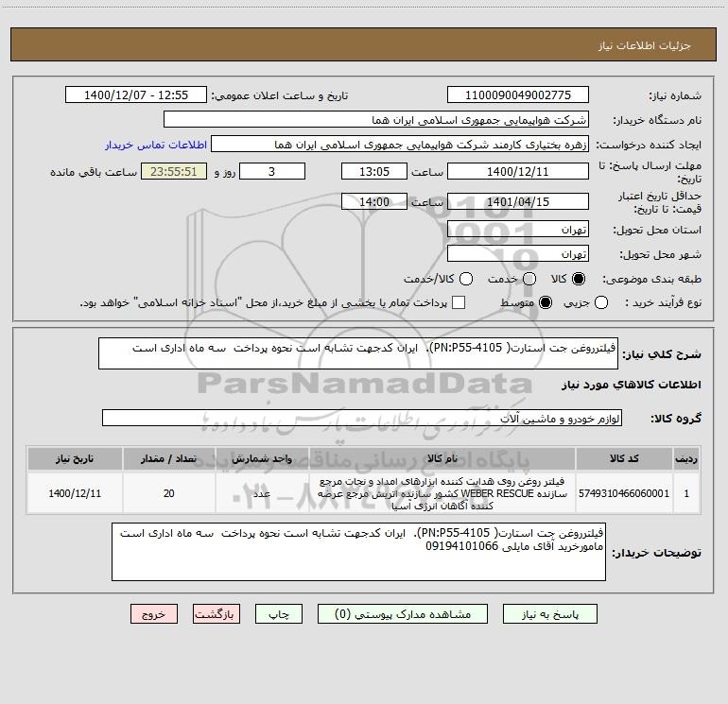Click the announcement date field 1400/12/07 - 12:55

tap(136, 95)
